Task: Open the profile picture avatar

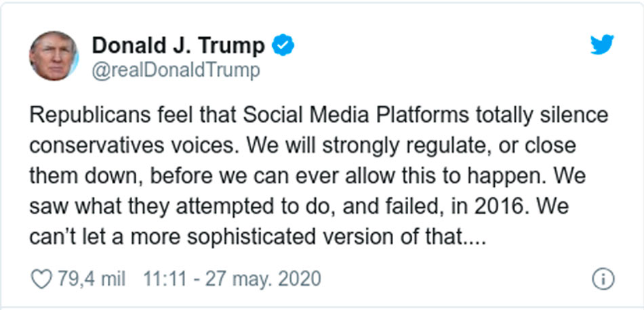Action: [53, 55]
